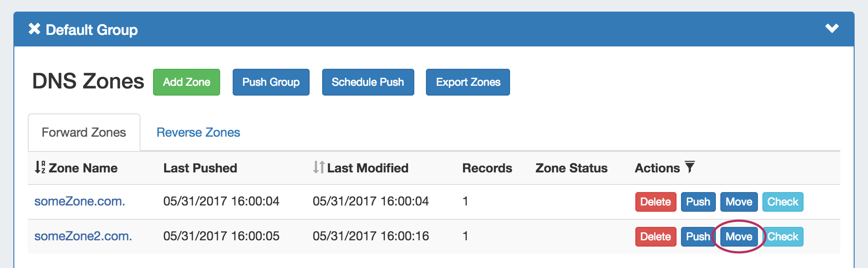The width and height of the screenshot is (868, 268).
Task: Select the Forward Zones tab
Action: coord(84,133)
